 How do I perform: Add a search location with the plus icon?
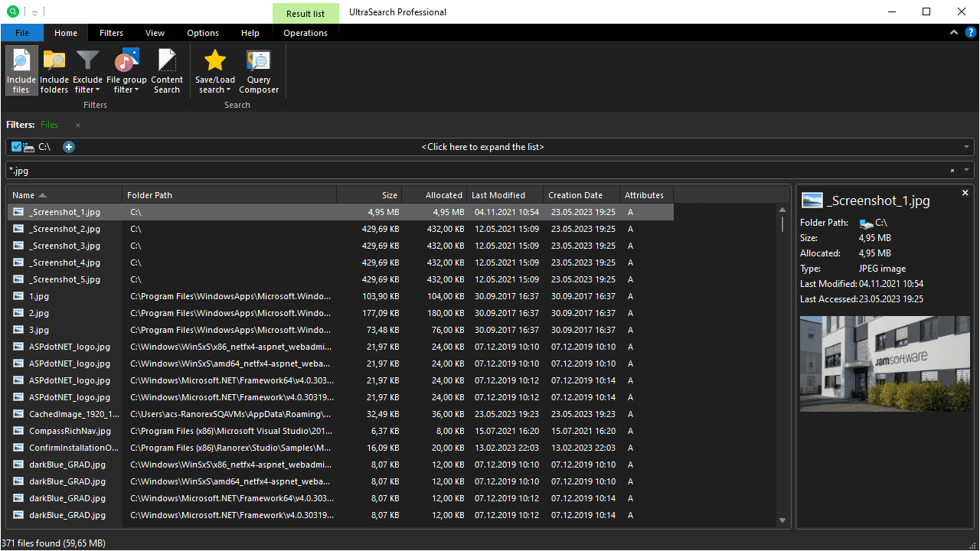point(69,147)
